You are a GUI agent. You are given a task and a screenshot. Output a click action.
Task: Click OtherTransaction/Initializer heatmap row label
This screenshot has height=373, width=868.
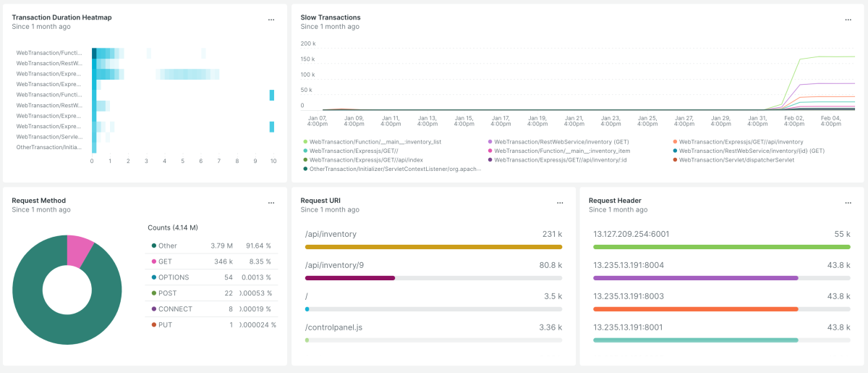coord(49,147)
